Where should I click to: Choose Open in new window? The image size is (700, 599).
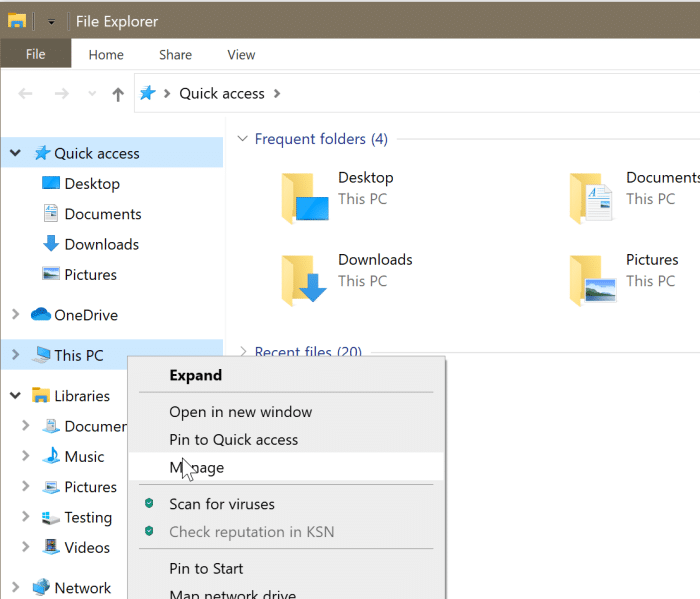coord(286,412)
